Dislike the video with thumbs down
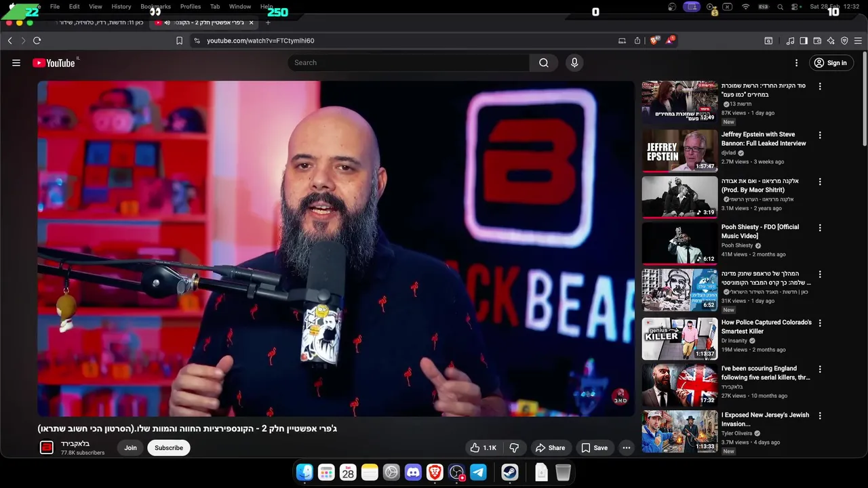Image resolution: width=868 pixels, height=488 pixels. click(x=514, y=448)
